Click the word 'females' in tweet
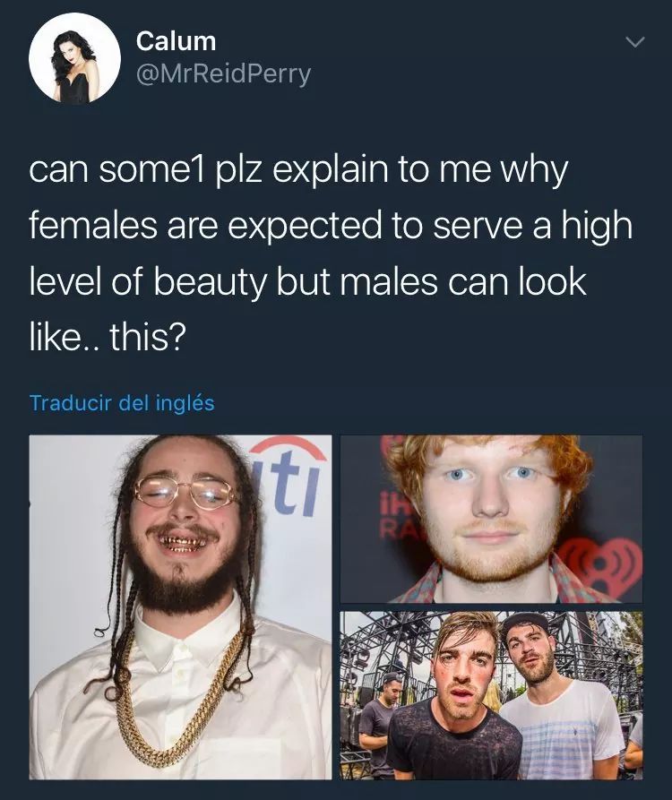The image size is (672, 800). click(x=93, y=226)
